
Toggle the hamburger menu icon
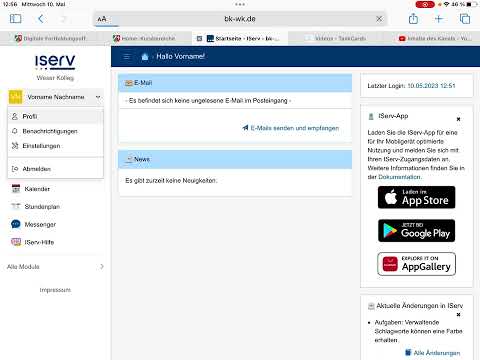[x=127, y=57]
